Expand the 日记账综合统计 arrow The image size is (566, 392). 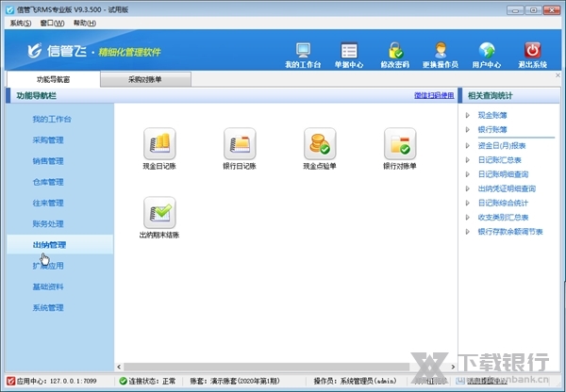pyautogui.click(x=468, y=203)
